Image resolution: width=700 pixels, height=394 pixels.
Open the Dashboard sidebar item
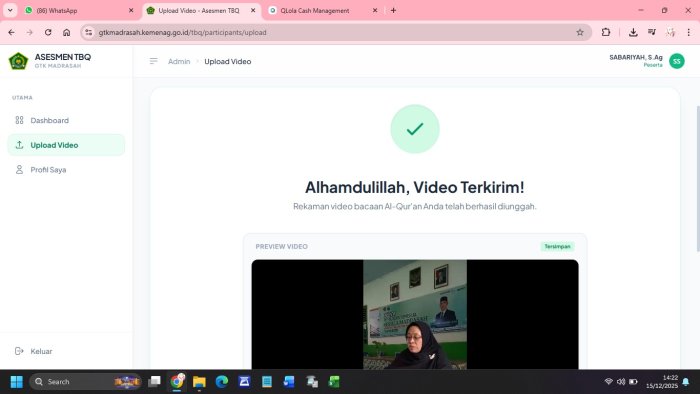click(x=66, y=120)
